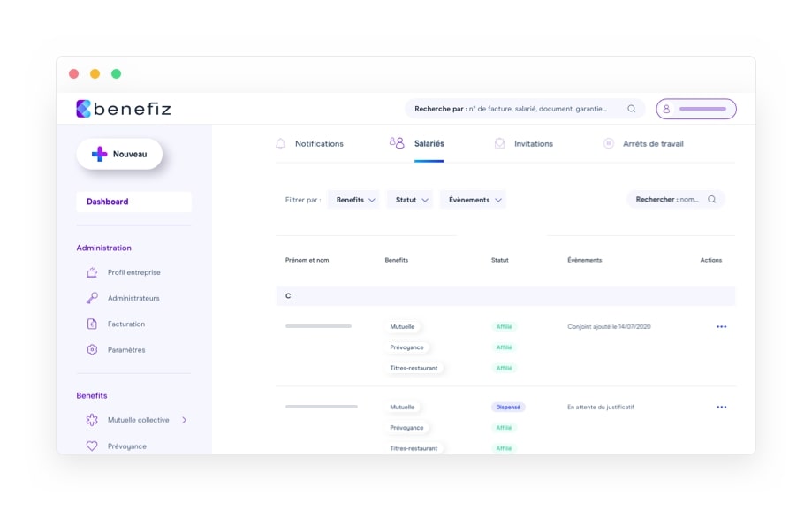Image resolution: width=812 pixels, height=511 pixels.
Task: Click the Prévoyance heart icon
Action: [x=92, y=446]
